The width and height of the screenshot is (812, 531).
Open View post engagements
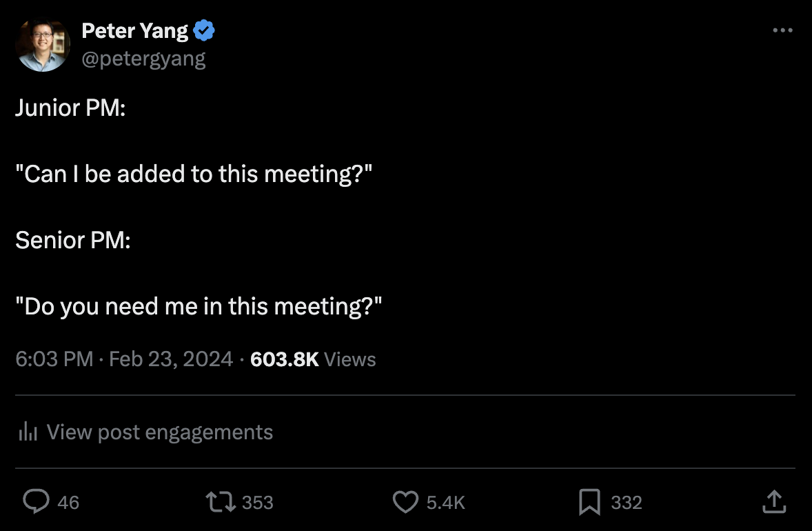click(160, 432)
